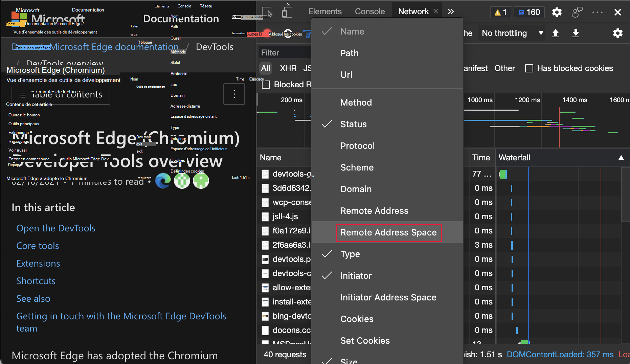Open the warnings counter icon
This screenshot has height=364, width=630.
[501, 12]
